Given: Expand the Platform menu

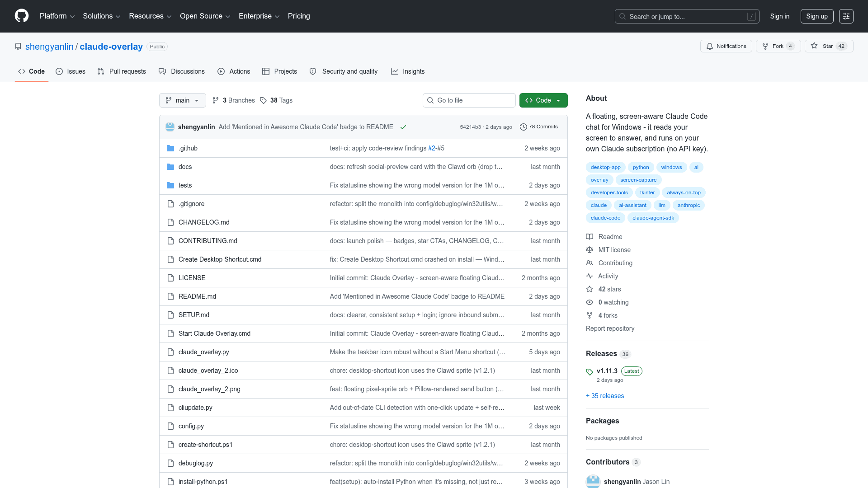Looking at the screenshot, I should [57, 16].
